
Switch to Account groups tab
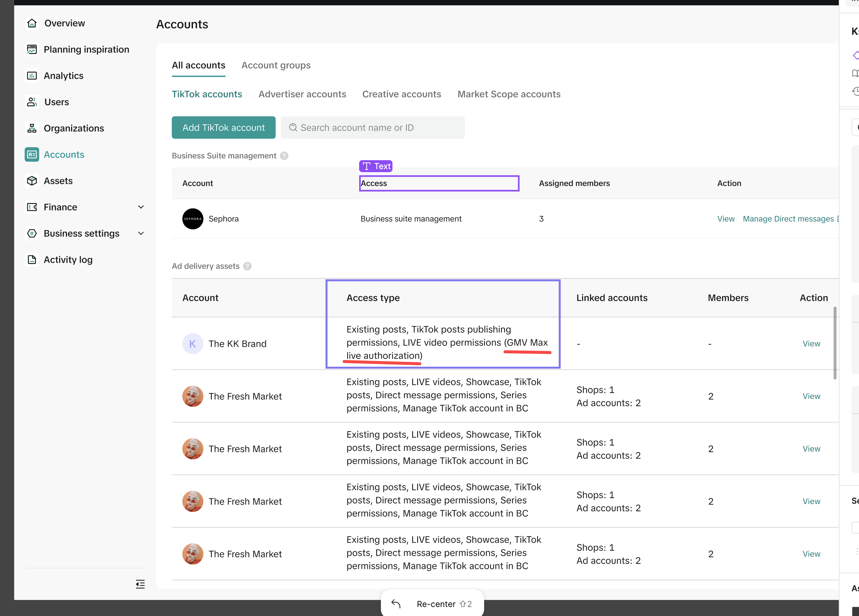pyautogui.click(x=276, y=65)
